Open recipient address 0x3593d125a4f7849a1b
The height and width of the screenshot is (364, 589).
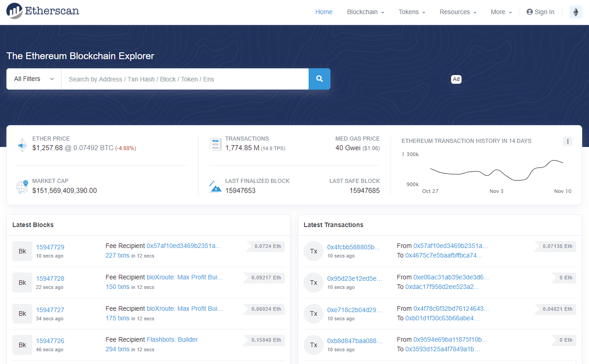pyautogui.click(x=442, y=349)
